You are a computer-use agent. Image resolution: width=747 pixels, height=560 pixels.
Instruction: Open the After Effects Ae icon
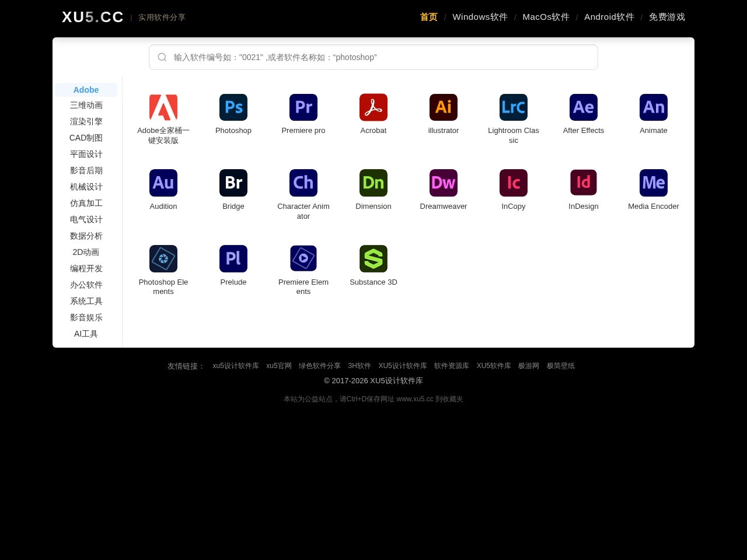click(x=584, y=107)
